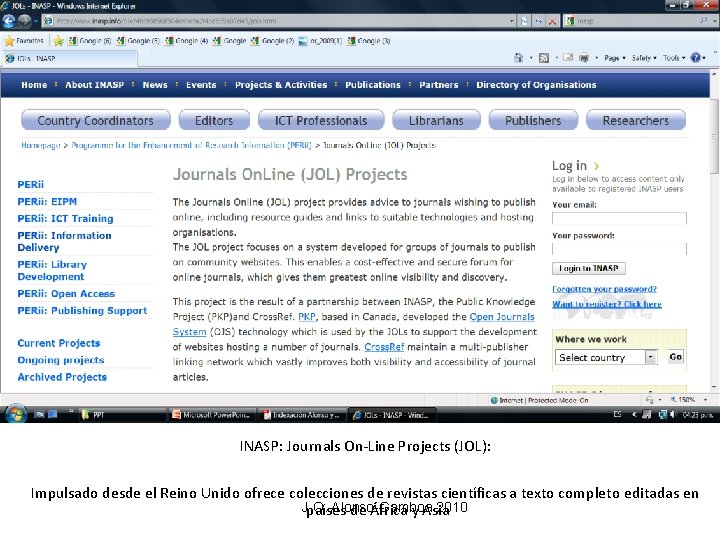Click the Login to INASP button
This screenshot has height=540, width=720.
589,268
